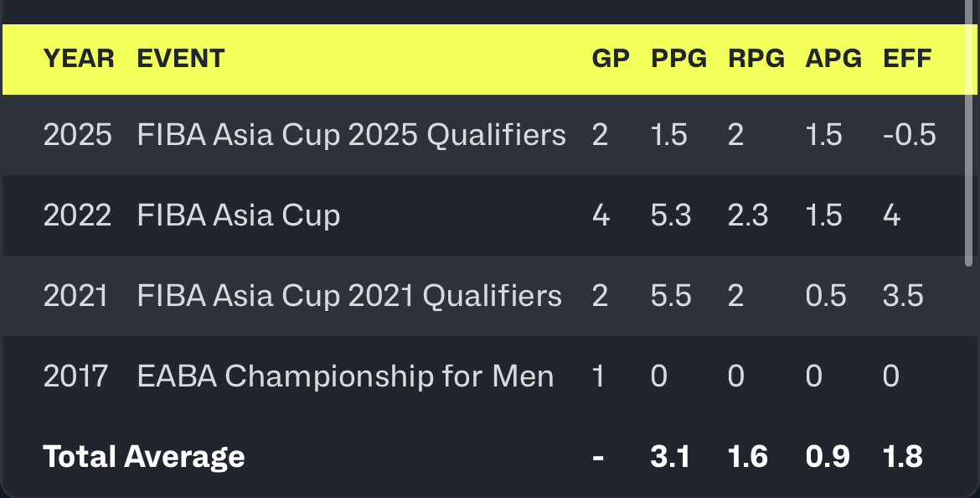Click the EVENT column header
The height and width of the screenshot is (498, 980).
[x=181, y=59]
